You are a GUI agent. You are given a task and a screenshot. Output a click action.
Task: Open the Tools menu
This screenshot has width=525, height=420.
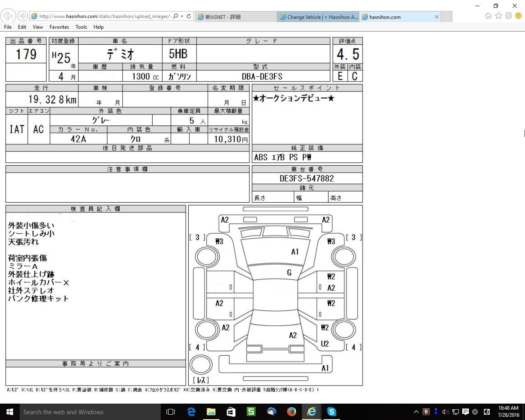click(81, 27)
